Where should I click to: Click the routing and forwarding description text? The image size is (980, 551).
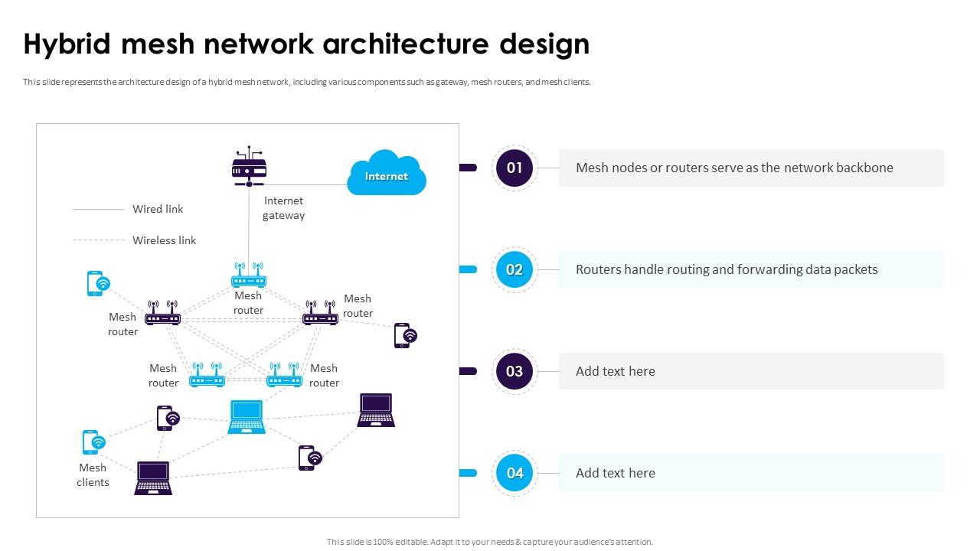coord(727,269)
